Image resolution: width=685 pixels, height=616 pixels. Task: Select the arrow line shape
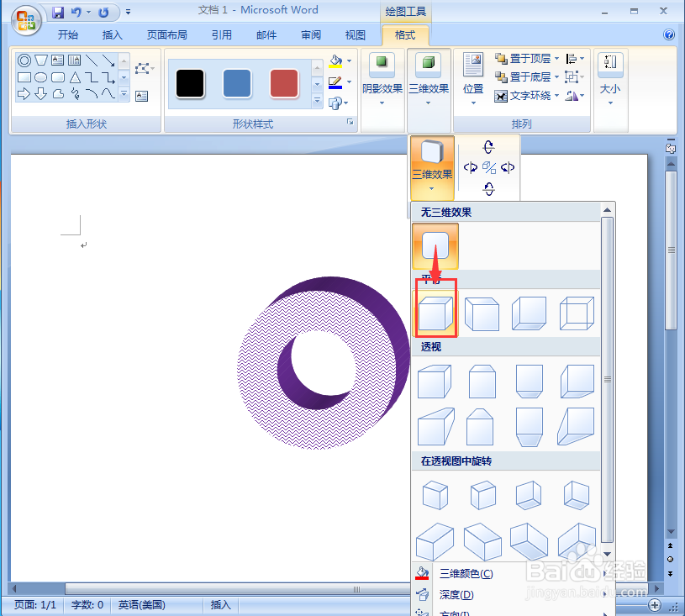click(108, 61)
